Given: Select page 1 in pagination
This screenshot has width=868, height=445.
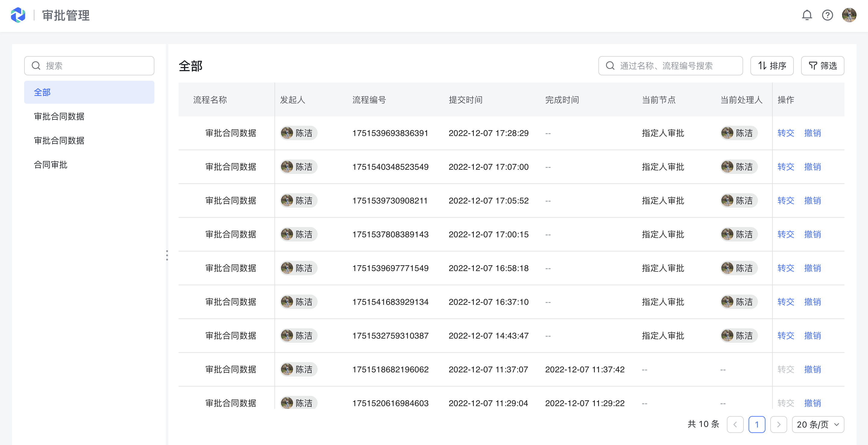Looking at the screenshot, I should tap(757, 424).
